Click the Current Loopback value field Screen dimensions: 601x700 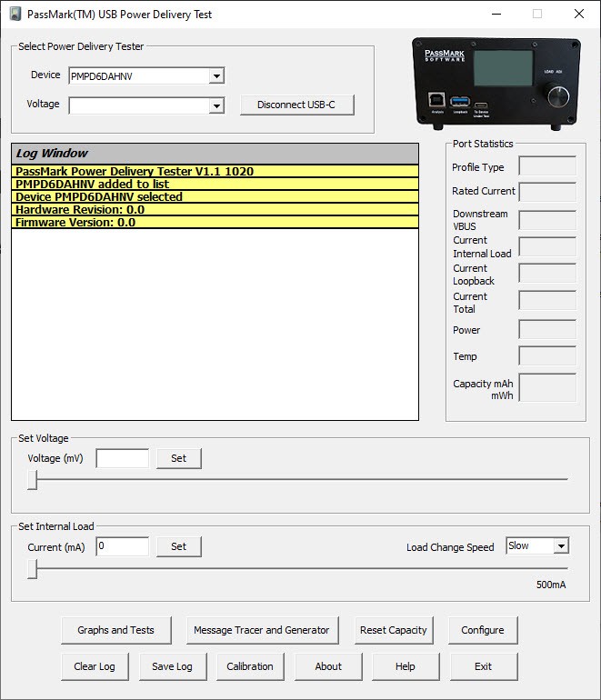coord(547,274)
